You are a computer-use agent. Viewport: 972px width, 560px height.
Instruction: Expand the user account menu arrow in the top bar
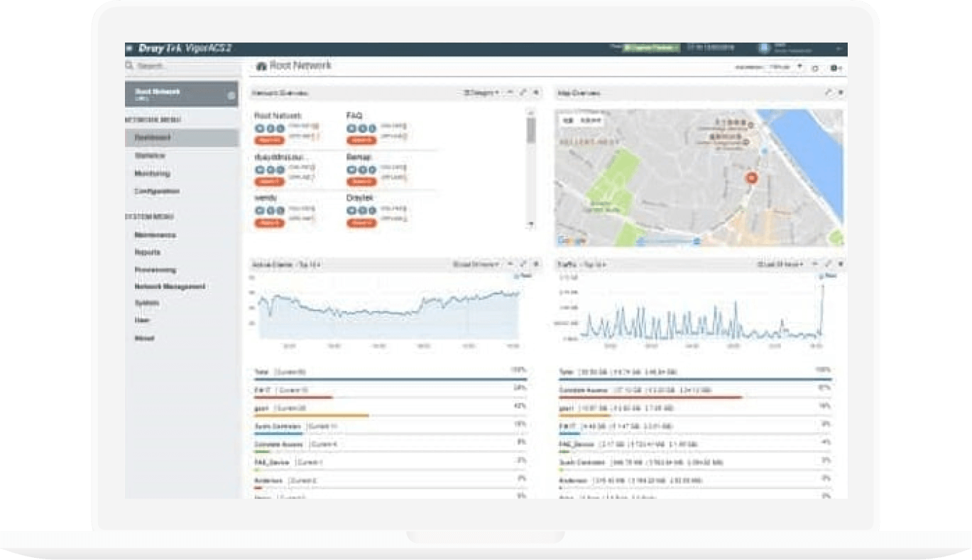(839, 49)
